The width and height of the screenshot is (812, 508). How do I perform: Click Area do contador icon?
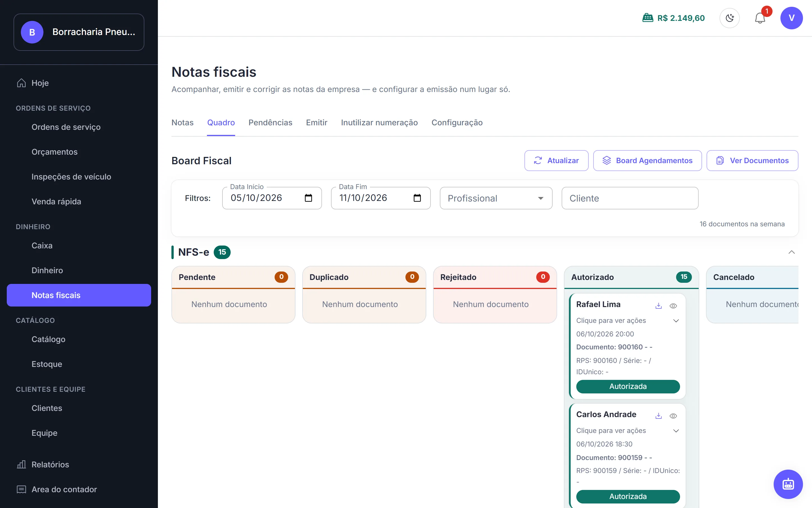(x=21, y=489)
